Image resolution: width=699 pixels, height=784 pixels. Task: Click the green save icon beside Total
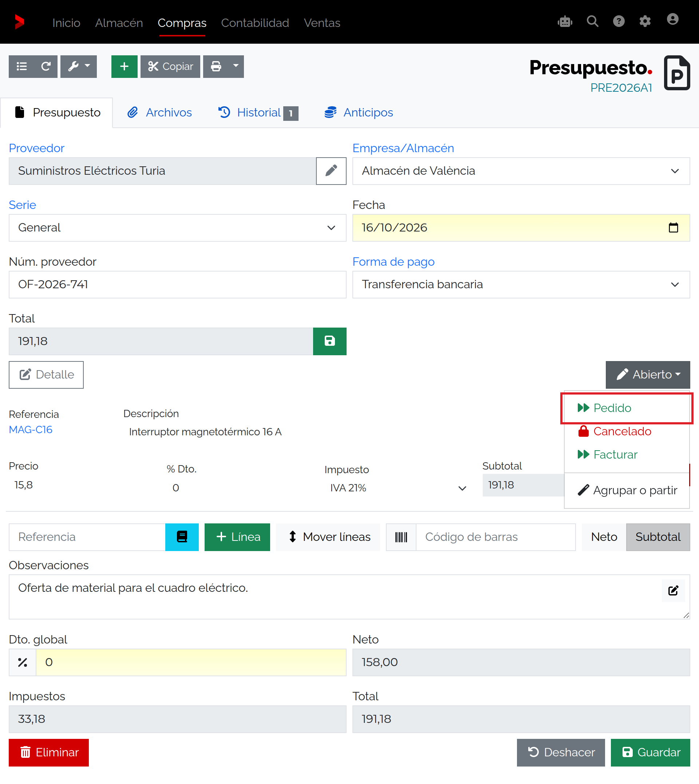(x=329, y=341)
